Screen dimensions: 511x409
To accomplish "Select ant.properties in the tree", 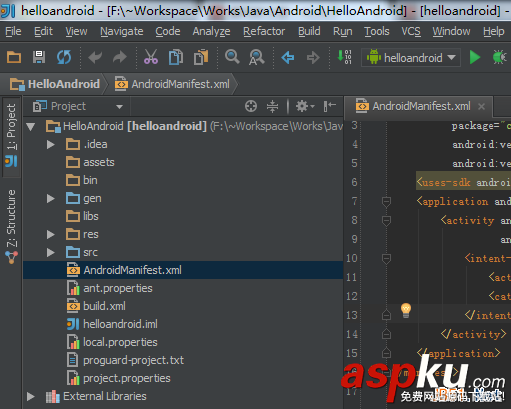I will [110, 288].
